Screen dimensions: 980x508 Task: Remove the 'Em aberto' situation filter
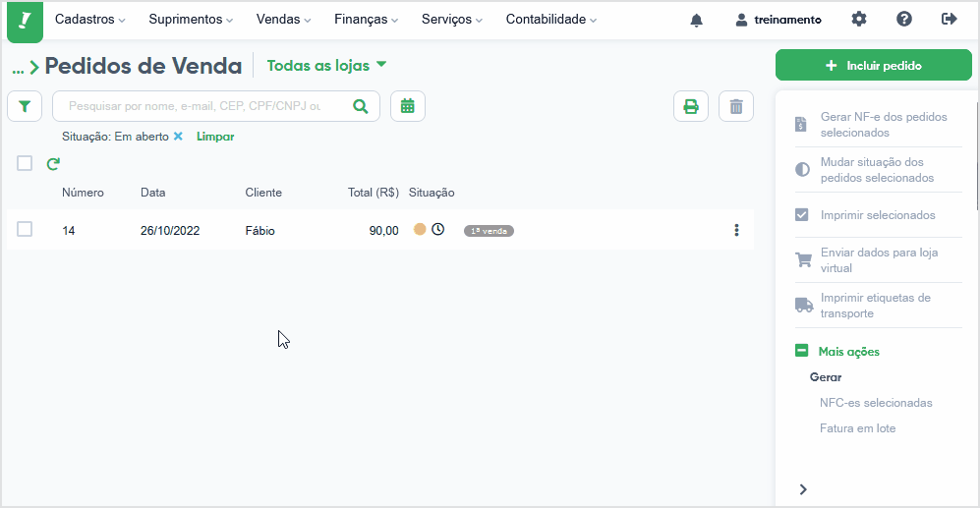click(178, 137)
